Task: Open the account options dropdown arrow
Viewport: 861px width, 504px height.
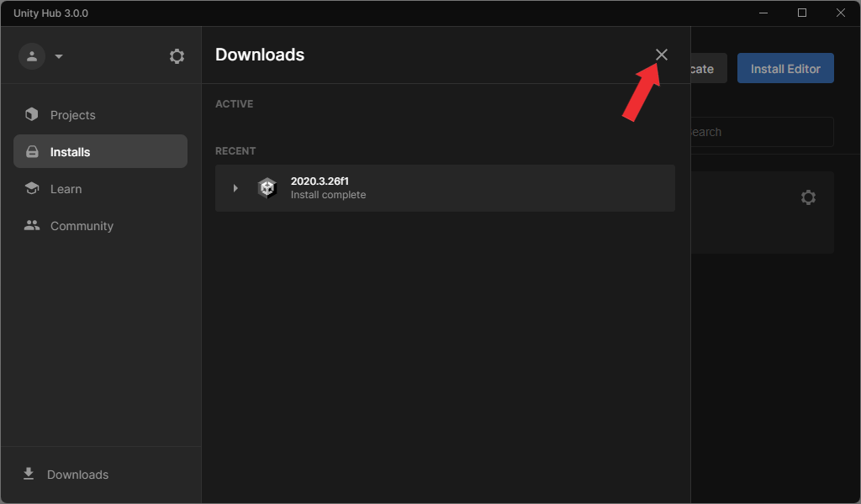Action: (57, 55)
